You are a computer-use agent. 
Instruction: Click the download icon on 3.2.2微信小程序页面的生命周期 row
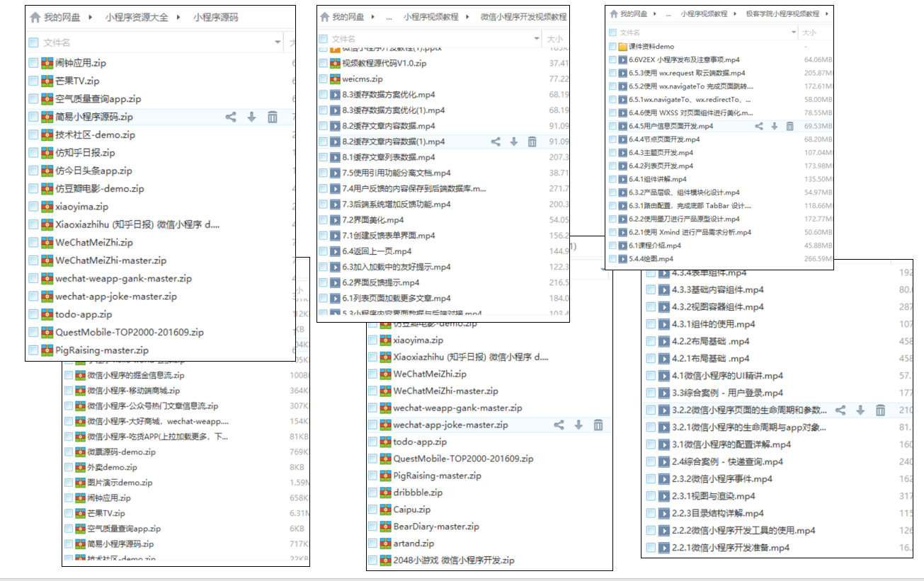click(x=861, y=410)
